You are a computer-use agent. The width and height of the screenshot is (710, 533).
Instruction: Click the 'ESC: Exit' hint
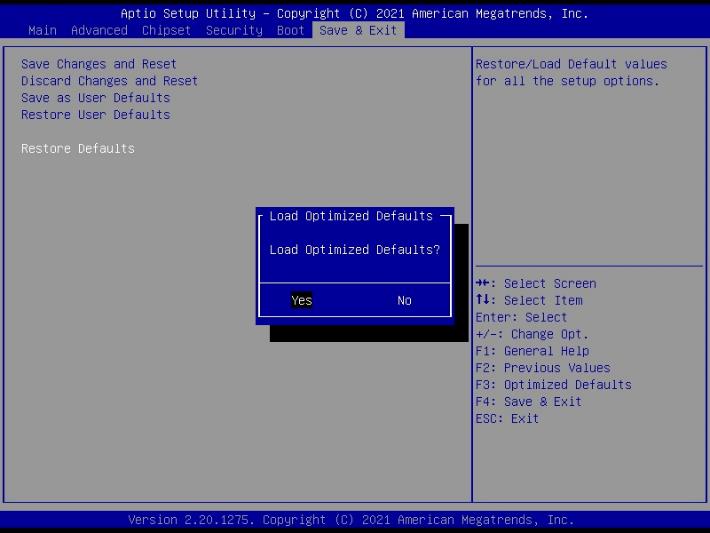(x=507, y=418)
